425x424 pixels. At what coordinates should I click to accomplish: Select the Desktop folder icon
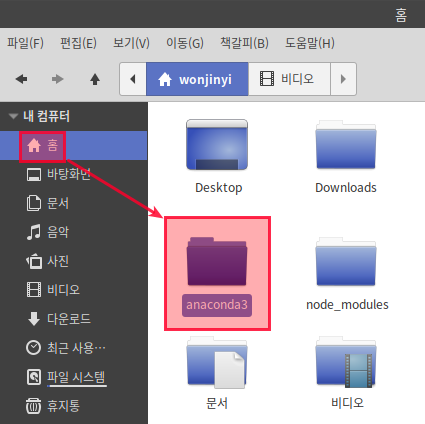pyautogui.click(x=217, y=145)
